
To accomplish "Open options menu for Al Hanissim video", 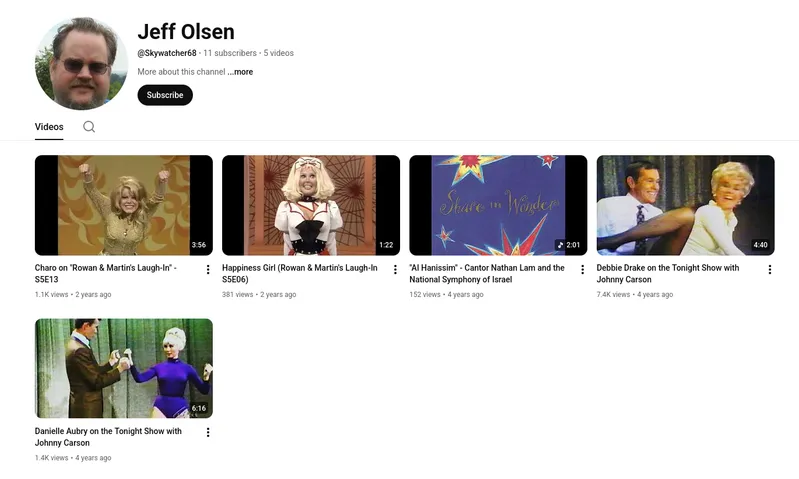I will pos(582,270).
